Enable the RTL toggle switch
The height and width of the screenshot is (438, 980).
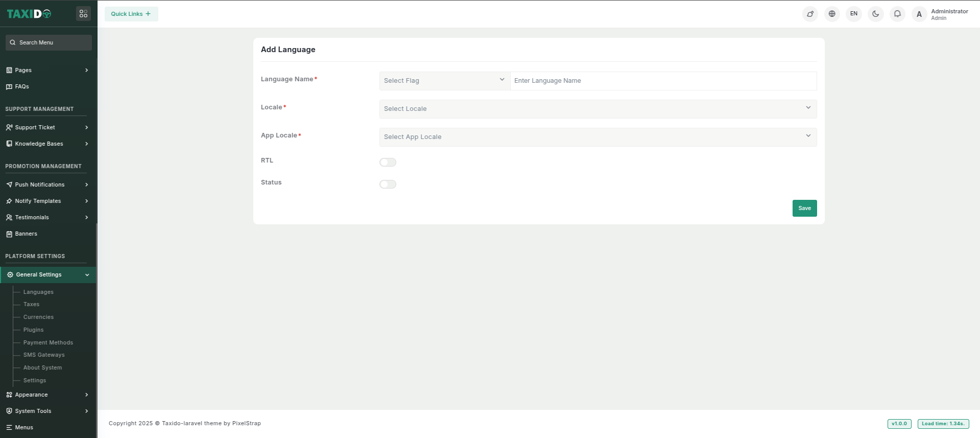pyautogui.click(x=388, y=163)
